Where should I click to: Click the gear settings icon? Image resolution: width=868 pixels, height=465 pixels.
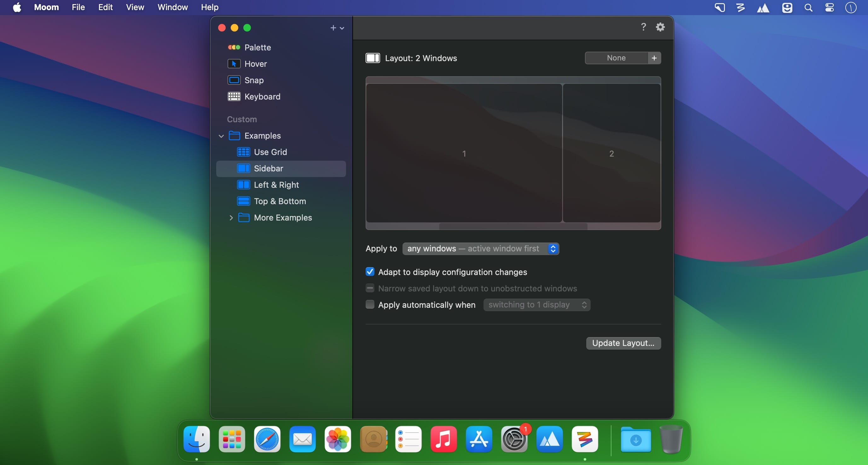click(x=660, y=27)
